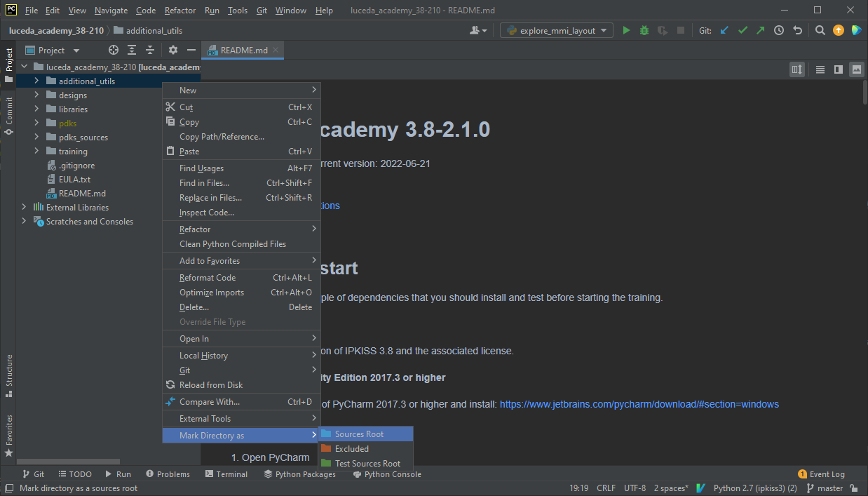Select Sources Root in the submenu
This screenshot has height=496, width=868.
tap(359, 434)
